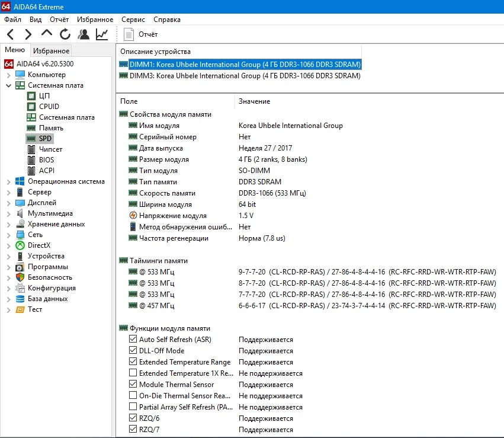This screenshot has height=438, width=504.
Task: Open the Сервис menu
Action: tap(133, 20)
